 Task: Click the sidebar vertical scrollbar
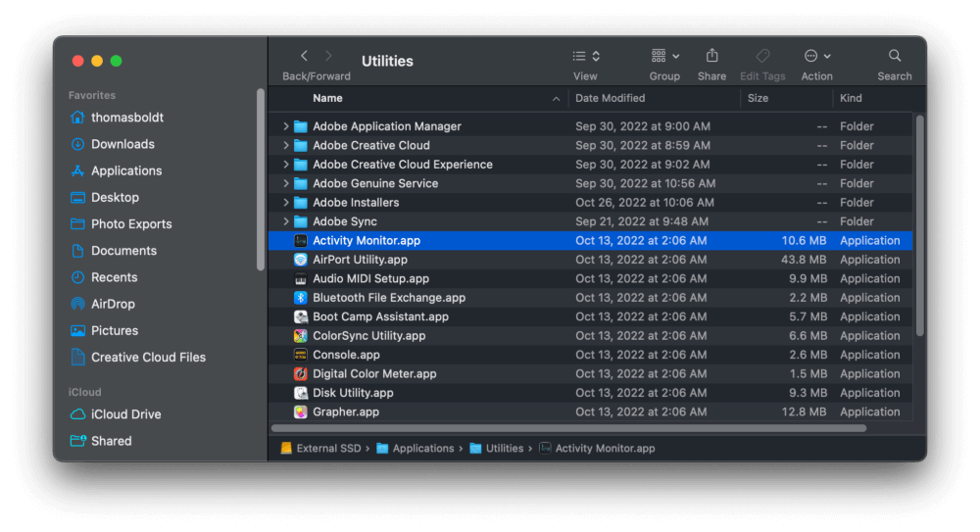(x=261, y=179)
